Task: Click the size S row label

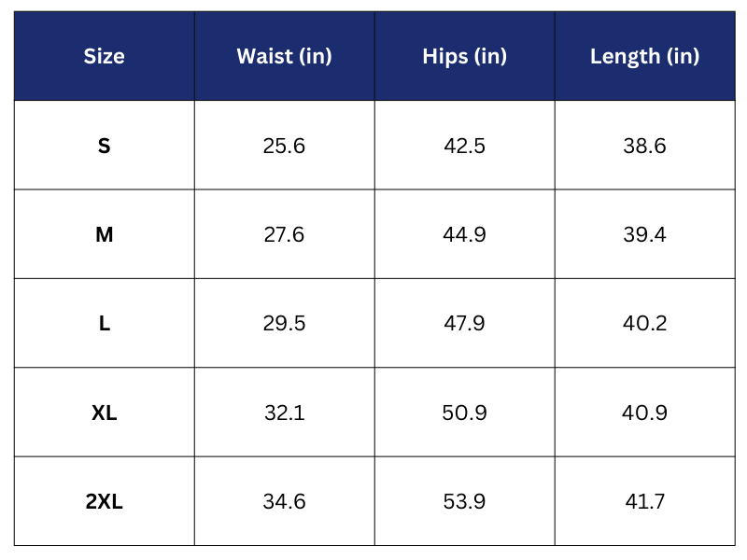Action: pyautogui.click(x=104, y=146)
